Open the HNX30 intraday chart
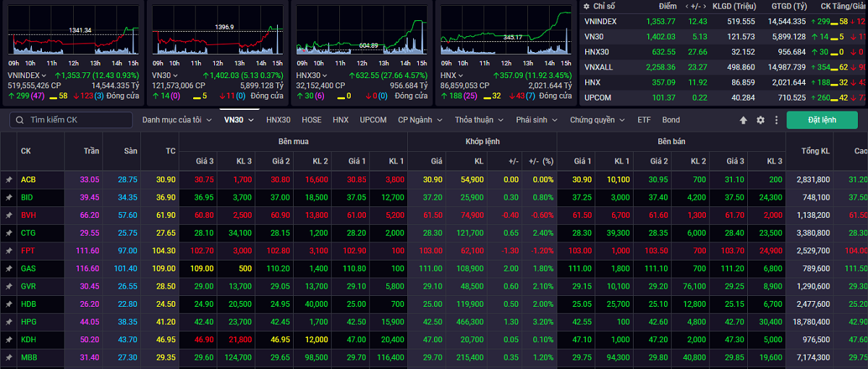The height and width of the screenshot is (369, 868). 362,30
